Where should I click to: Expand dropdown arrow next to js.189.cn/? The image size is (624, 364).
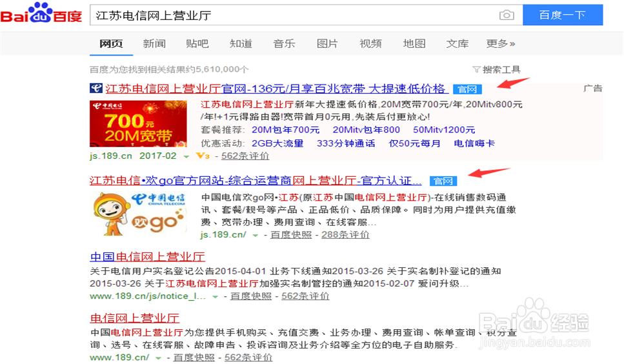pos(255,236)
